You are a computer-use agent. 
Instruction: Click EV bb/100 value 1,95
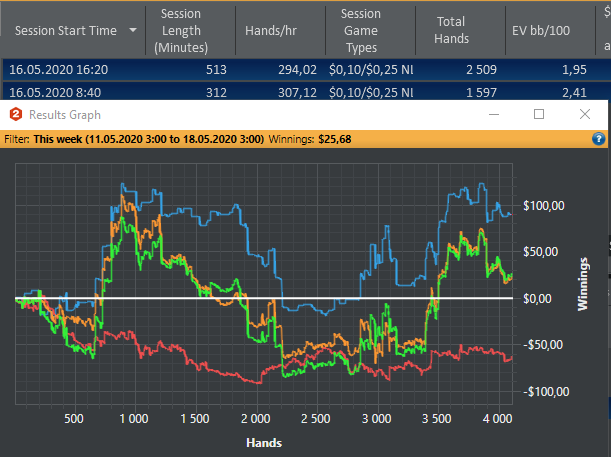(x=574, y=70)
